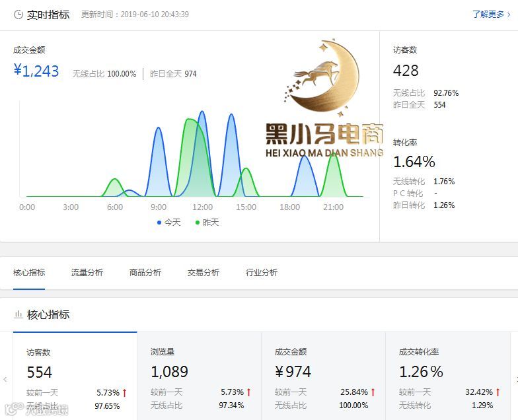Click the 昨日全天 974 text

tap(173, 74)
